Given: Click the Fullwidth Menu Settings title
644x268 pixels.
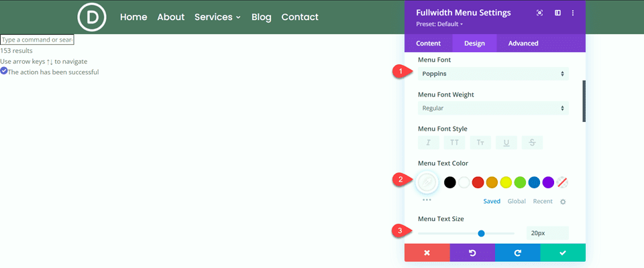Looking at the screenshot, I should click(464, 13).
